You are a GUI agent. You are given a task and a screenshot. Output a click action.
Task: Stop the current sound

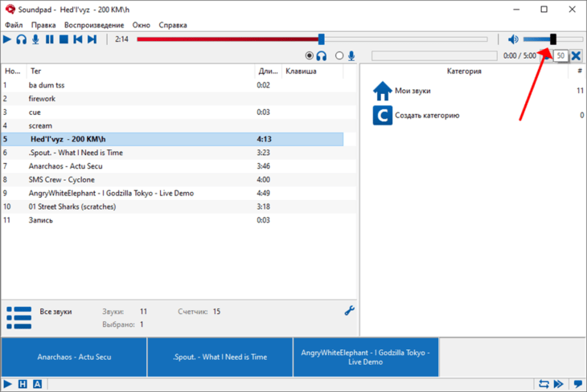tap(64, 39)
